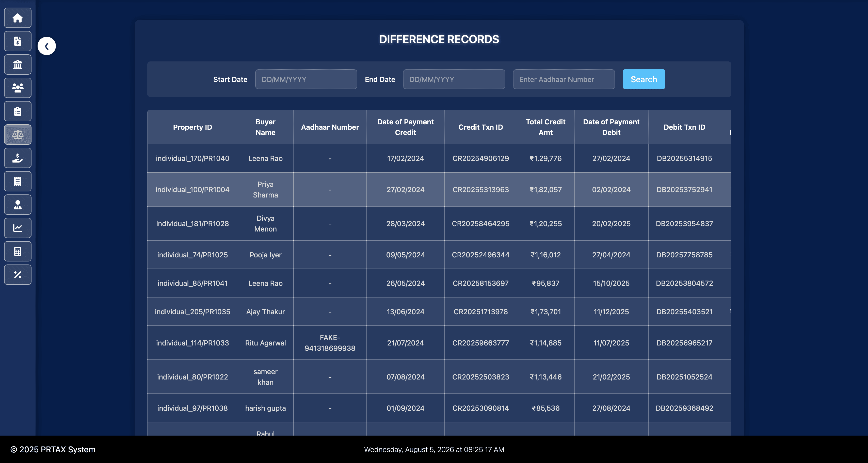868x463 pixels.
Task: Click the Date of Payment Debit header
Action: [611, 127]
